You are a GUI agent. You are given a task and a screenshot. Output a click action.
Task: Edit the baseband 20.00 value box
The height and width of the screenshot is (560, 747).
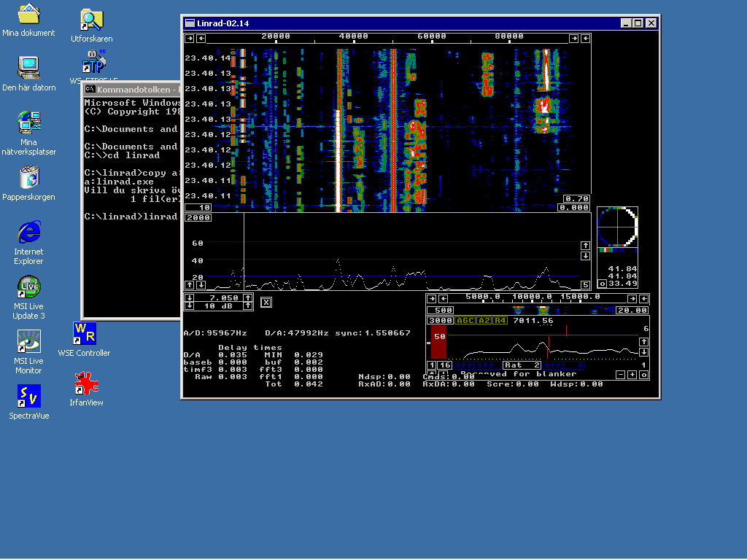coord(632,310)
